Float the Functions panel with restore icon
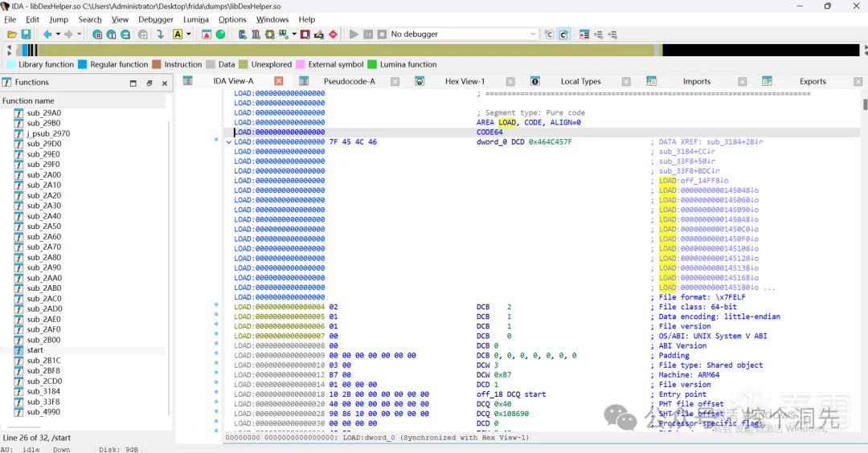This screenshot has width=868, height=453. [149, 83]
